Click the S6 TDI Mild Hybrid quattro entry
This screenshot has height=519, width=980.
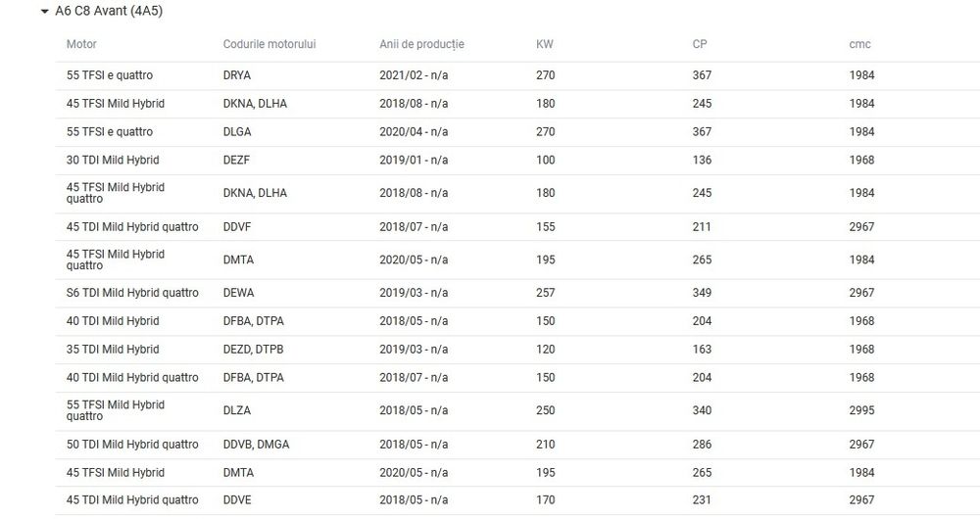132,293
